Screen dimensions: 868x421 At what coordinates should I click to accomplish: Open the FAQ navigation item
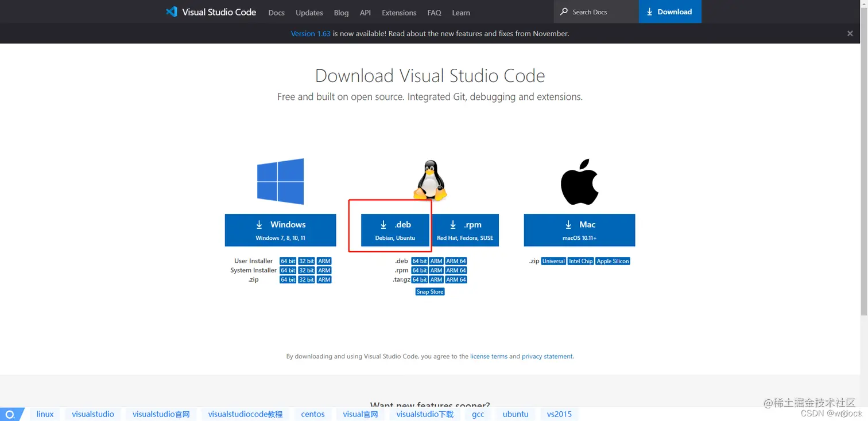[x=434, y=13]
